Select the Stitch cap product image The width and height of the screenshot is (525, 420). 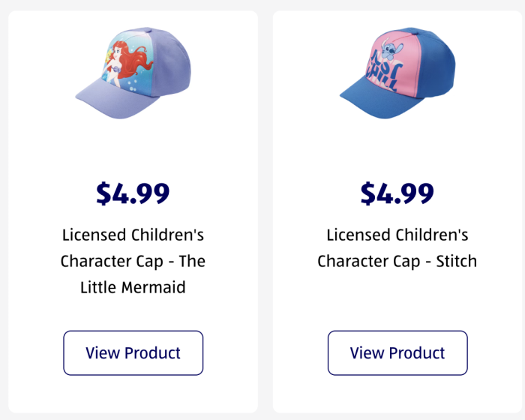397,73
